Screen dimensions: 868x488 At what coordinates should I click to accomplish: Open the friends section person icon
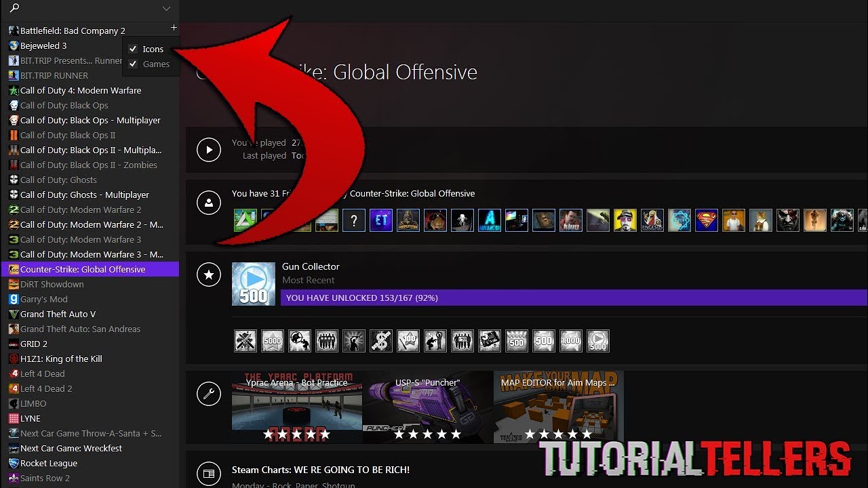[209, 202]
